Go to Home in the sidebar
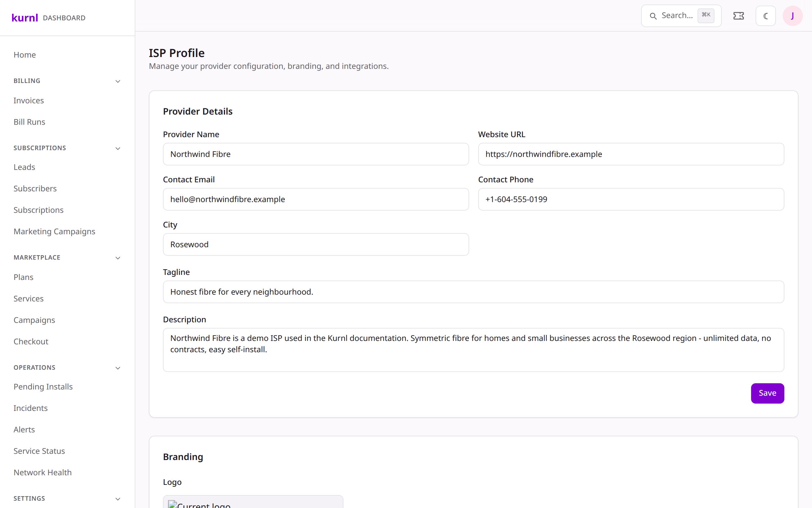 pyautogui.click(x=25, y=55)
